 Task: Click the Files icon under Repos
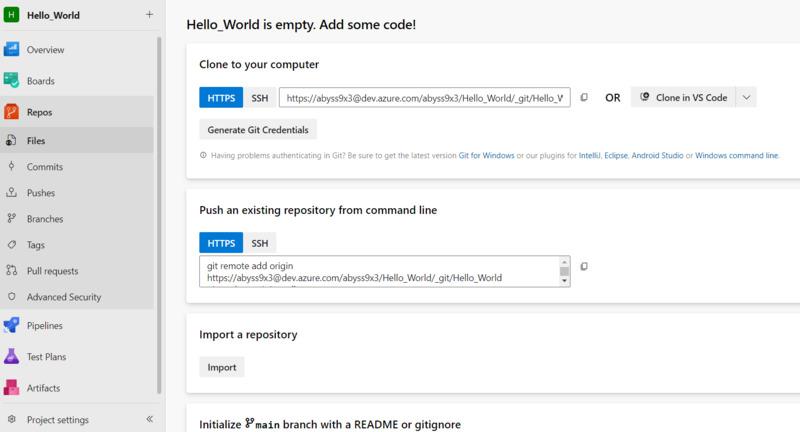point(11,141)
